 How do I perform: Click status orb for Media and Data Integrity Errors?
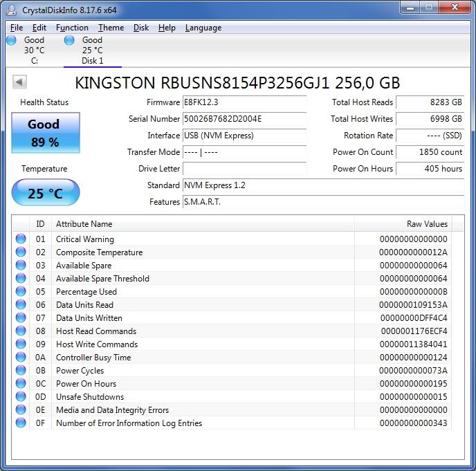click(21, 409)
